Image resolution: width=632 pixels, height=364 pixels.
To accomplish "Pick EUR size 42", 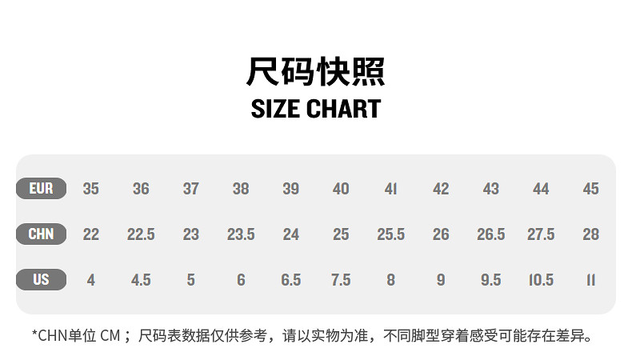I will coord(441,189).
